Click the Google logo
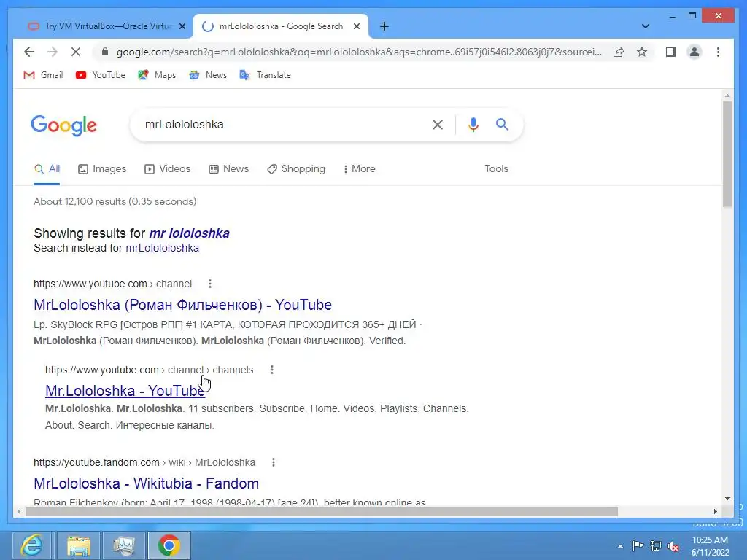Image resolution: width=747 pixels, height=560 pixels. pyautogui.click(x=64, y=125)
